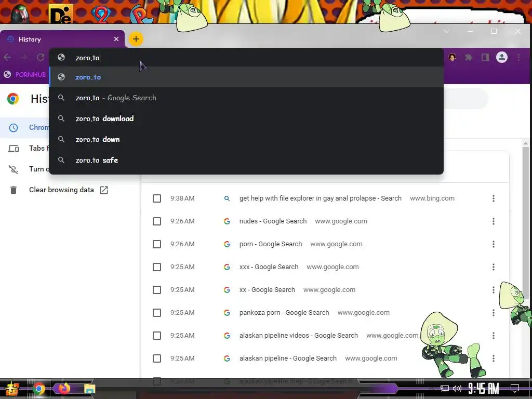Click the Start button on the taskbar
Viewport: 532px width, 399px height.
coord(12,389)
